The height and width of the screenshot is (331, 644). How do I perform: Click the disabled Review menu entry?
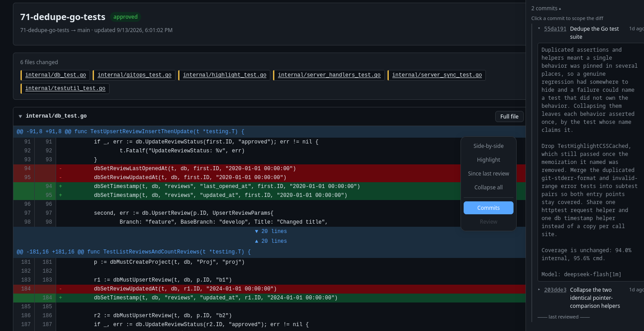[489, 222]
